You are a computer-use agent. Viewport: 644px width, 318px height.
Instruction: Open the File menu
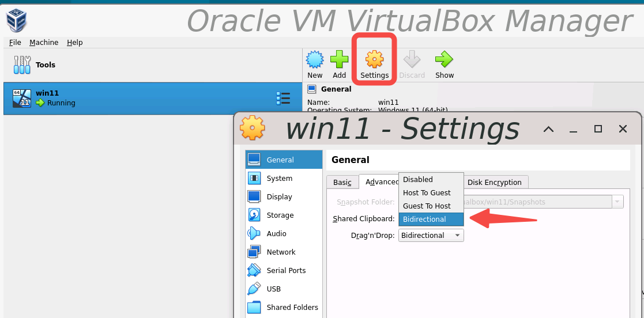click(15, 42)
